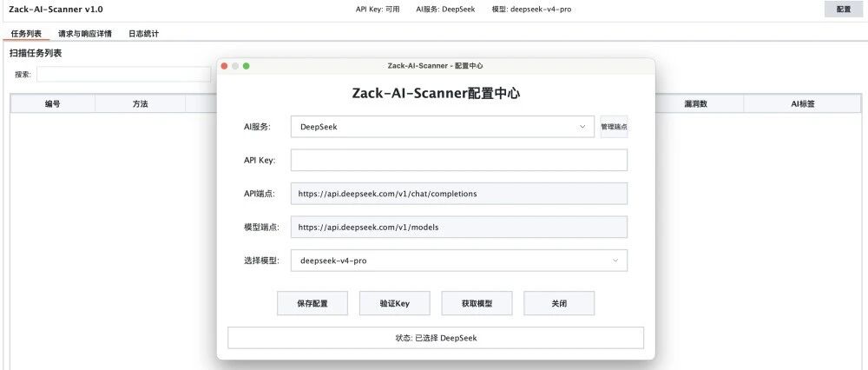Focus the 搜索 field in task list
Image resolution: width=868 pixels, height=370 pixels.
123,75
